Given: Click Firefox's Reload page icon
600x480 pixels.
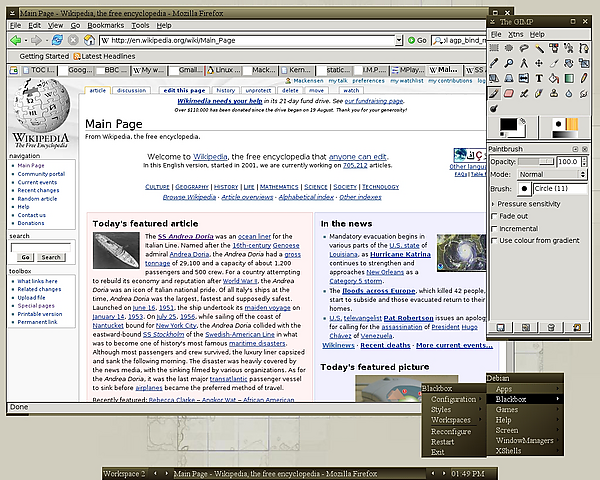Looking at the screenshot, I should (x=59, y=40).
